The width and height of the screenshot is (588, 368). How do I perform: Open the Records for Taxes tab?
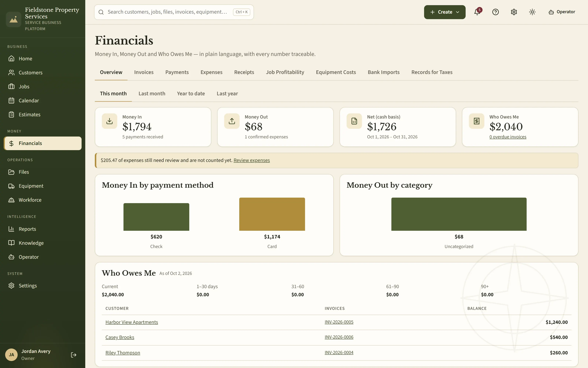point(432,72)
